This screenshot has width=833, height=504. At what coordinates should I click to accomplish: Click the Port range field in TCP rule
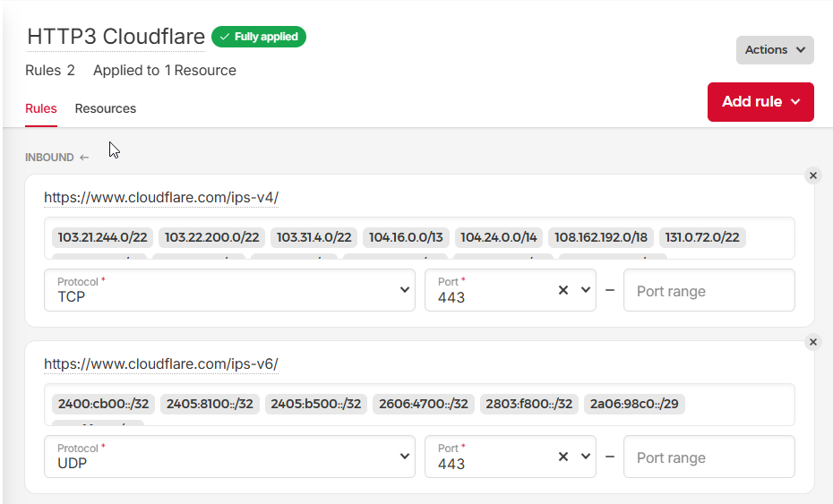click(x=709, y=290)
